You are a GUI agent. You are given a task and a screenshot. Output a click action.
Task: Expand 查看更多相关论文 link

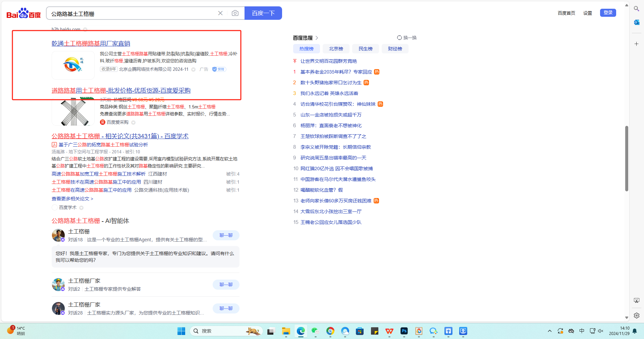point(72,199)
